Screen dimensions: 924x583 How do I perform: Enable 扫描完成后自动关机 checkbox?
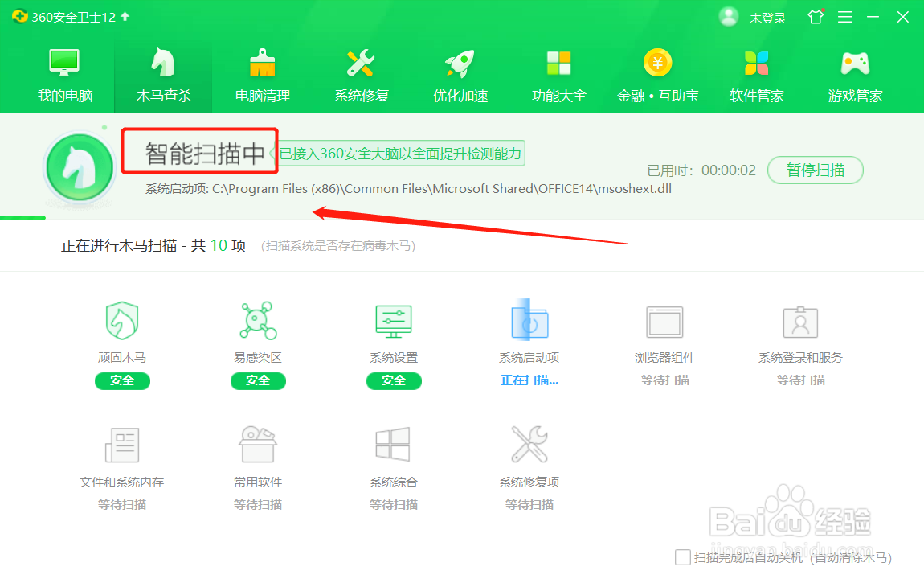pyautogui.click(x=683, y=557)
